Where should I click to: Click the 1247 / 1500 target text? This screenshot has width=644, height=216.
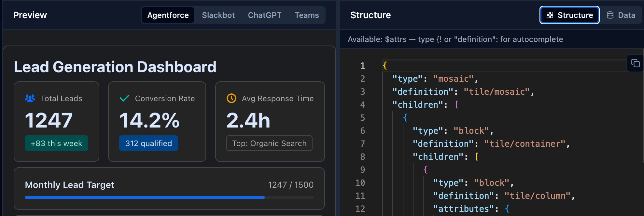(291, 185)
